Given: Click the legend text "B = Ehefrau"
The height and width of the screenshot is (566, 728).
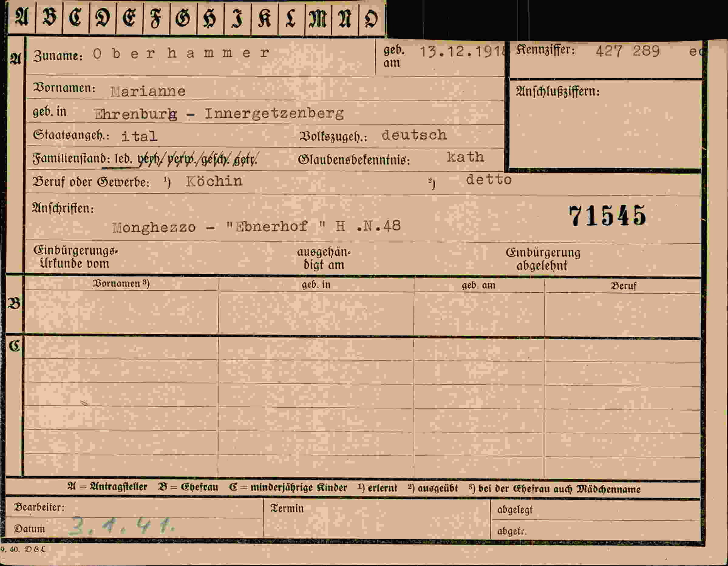Looking at the screenshot, I should coord(188,487).
